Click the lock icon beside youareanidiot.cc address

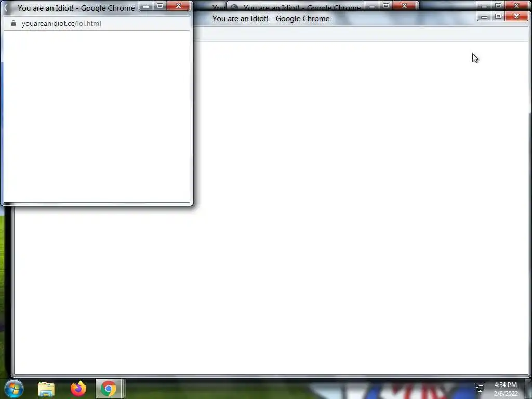coord(14,23)
